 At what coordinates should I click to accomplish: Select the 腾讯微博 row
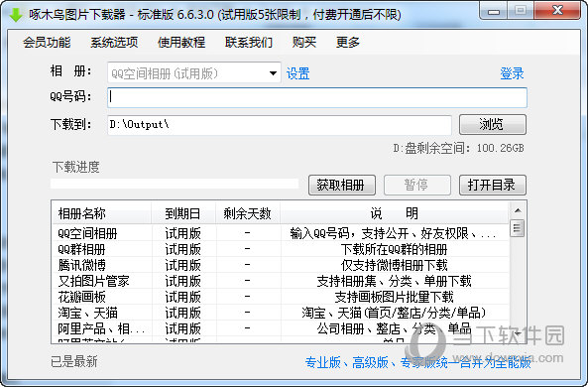[x=281, y=265]
